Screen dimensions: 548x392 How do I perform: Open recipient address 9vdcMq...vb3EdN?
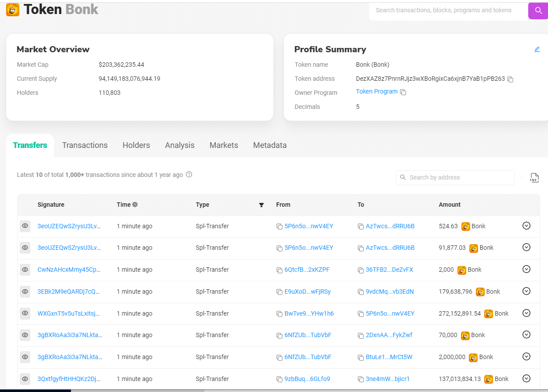point(389,291)
